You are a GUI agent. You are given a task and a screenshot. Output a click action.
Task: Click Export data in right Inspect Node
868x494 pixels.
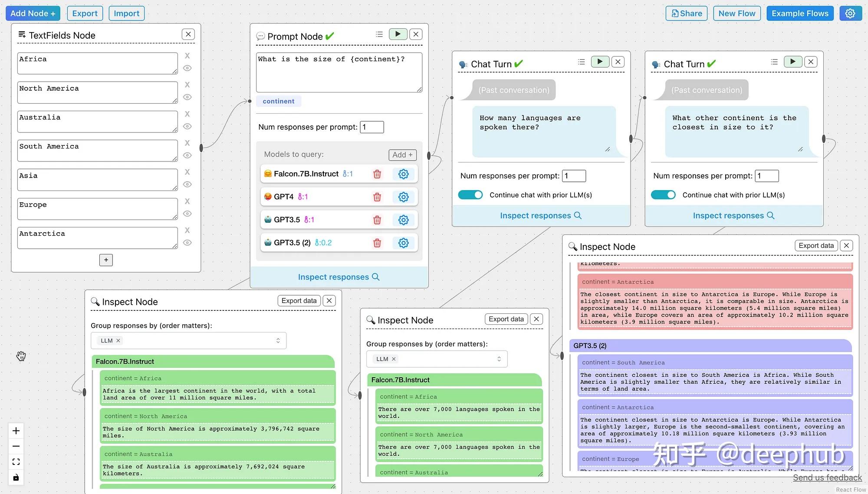coord(816,246)
